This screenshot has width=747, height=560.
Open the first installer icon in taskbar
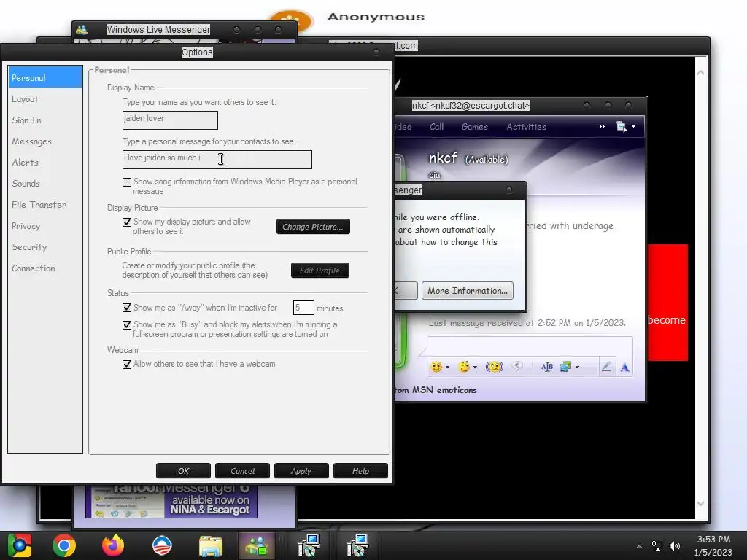tap(309, 545)
